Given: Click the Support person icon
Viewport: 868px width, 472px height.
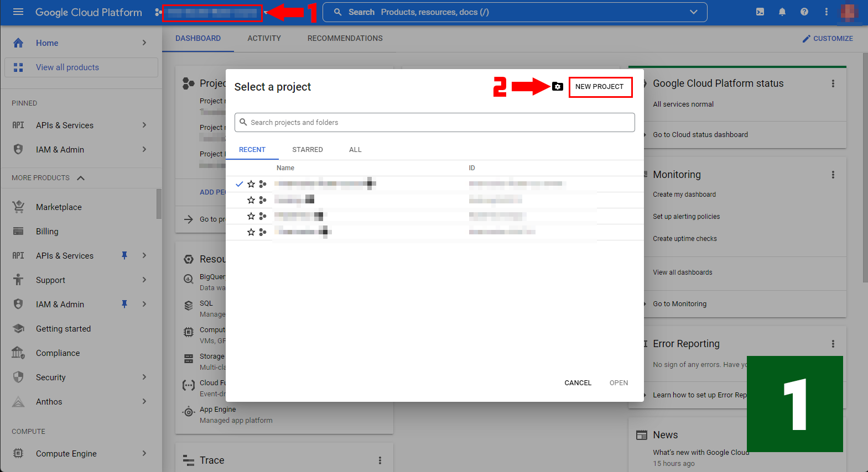Looking at the screenshot, I should 18,280.
